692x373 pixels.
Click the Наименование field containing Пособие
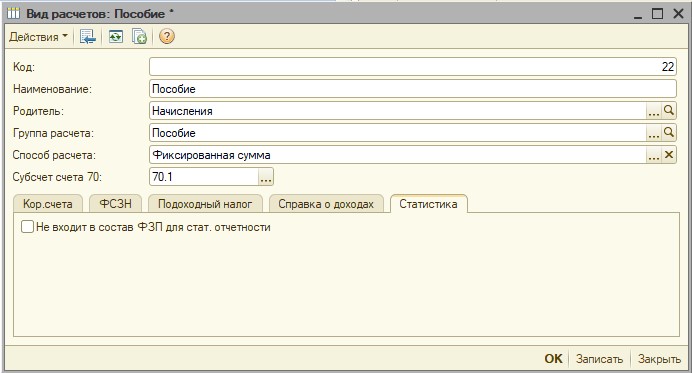pyautogui.click(x=413, y=89)
